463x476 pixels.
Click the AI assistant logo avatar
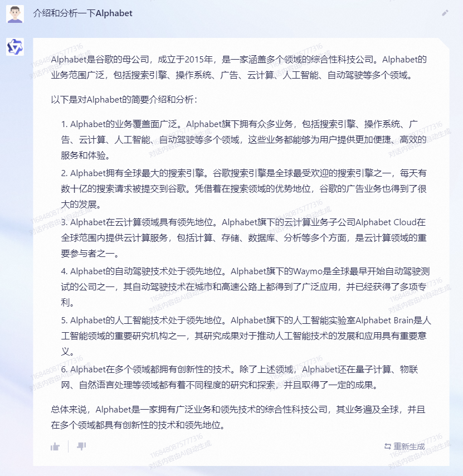tap(15, 47)
